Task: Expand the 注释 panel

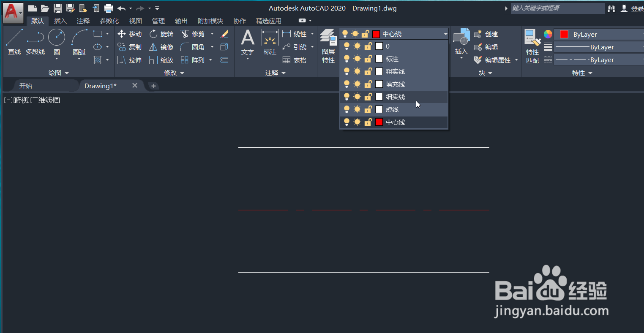Action: click(276, 73)
